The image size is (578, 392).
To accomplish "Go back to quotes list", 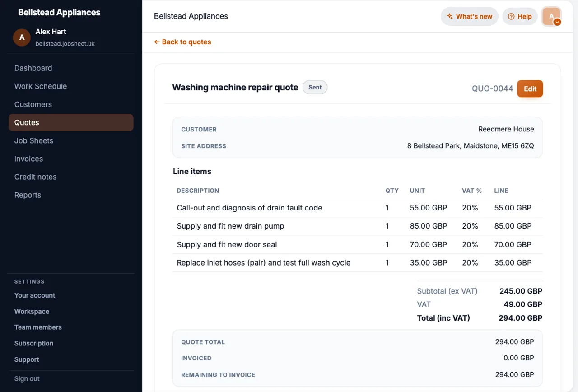I will [182, 42].
